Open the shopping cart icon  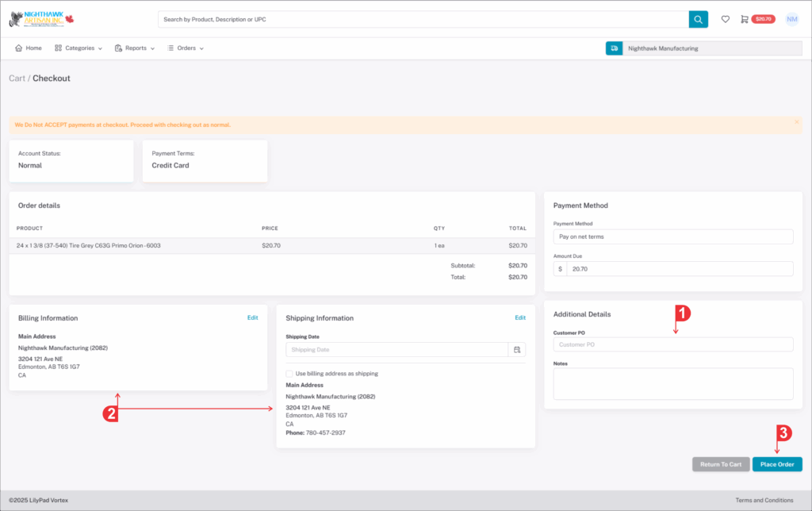point(745,19)
